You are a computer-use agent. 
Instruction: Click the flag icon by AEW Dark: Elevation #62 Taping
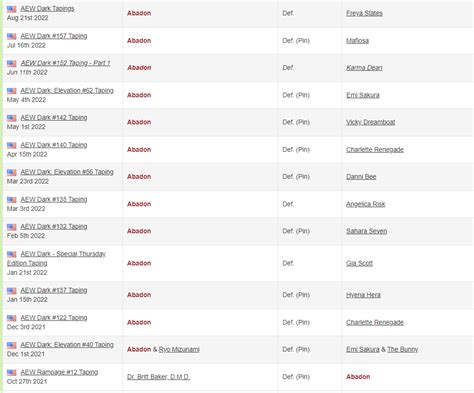pyautogui.click(x=12, y=91)
